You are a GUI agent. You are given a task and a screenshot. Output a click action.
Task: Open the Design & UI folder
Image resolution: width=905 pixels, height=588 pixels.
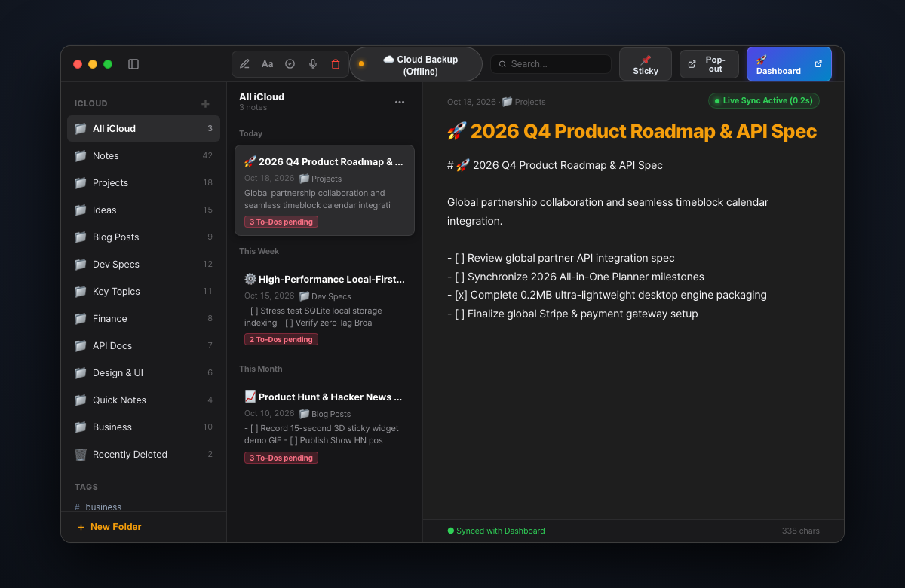[143, 373]
